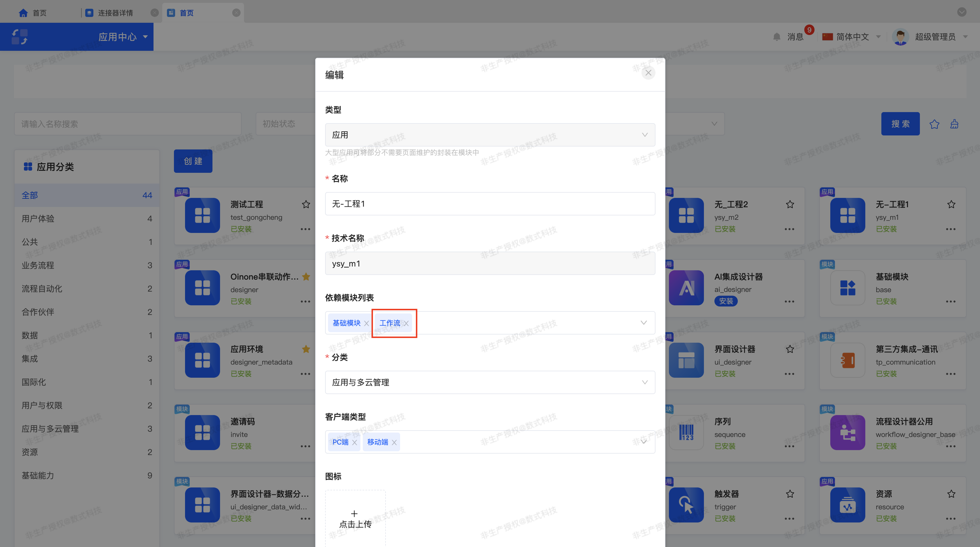
Task: Click the 名称 input field with 无-工程1
Action: (x=490, y=204)
